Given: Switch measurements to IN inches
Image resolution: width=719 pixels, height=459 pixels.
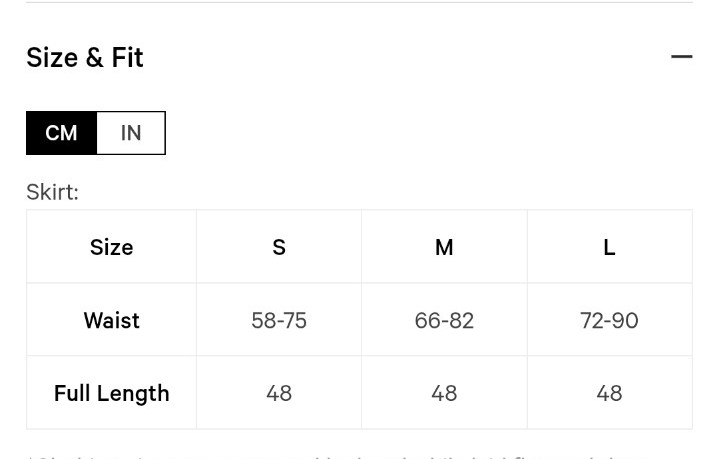Looking at the screenshot, I should 131,133.
